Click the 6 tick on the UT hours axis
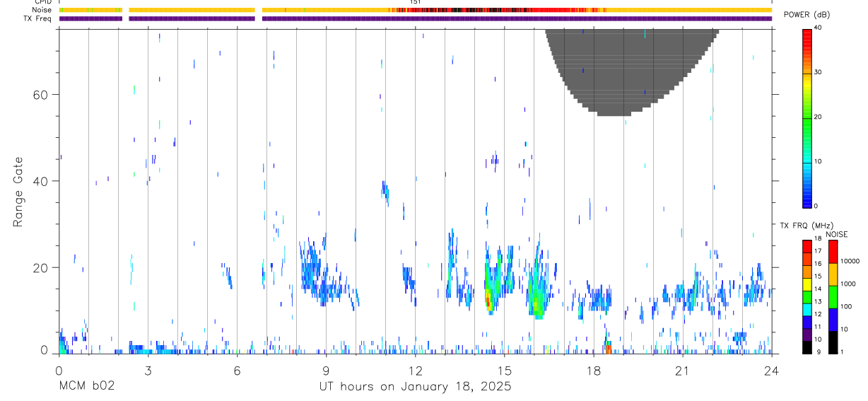 [237, 370]
